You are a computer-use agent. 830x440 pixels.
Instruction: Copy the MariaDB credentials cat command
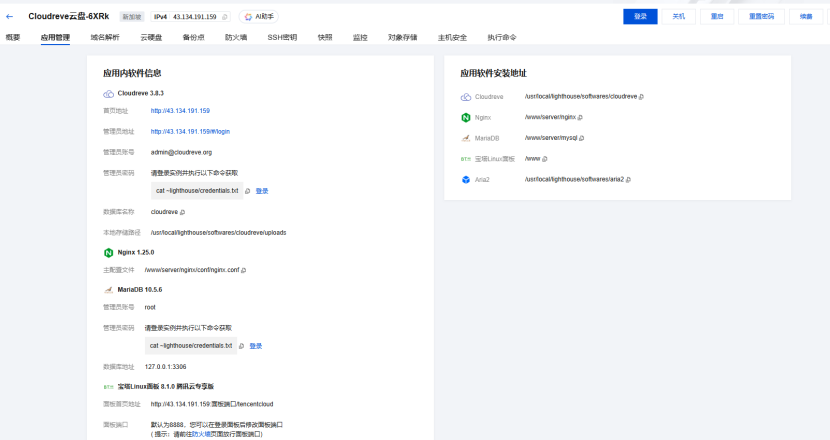241,346
